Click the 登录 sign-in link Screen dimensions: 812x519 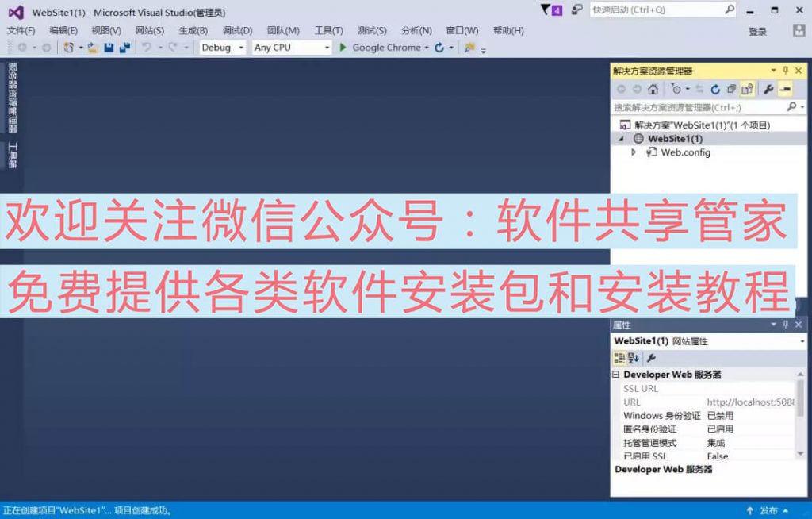click(757, 32)
